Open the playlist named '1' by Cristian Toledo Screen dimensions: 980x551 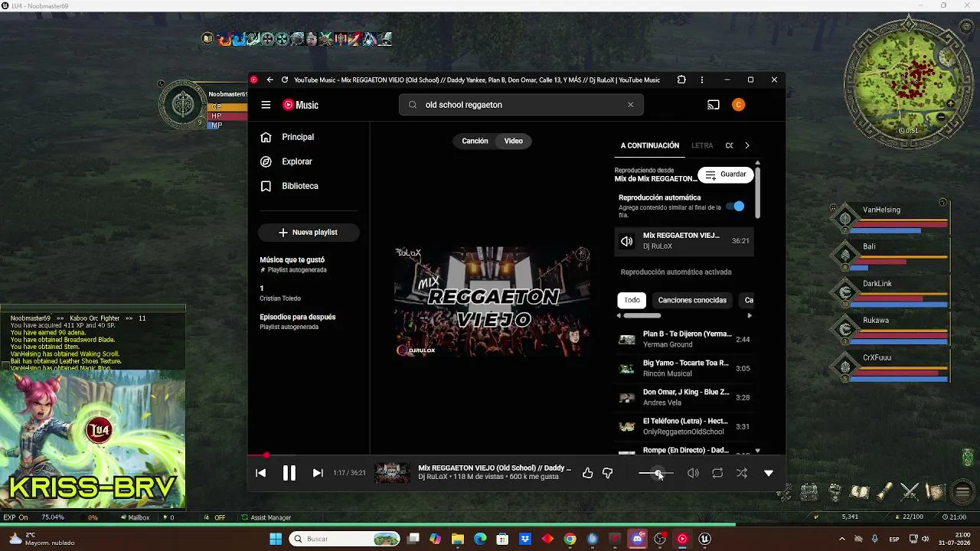[308, 293]
